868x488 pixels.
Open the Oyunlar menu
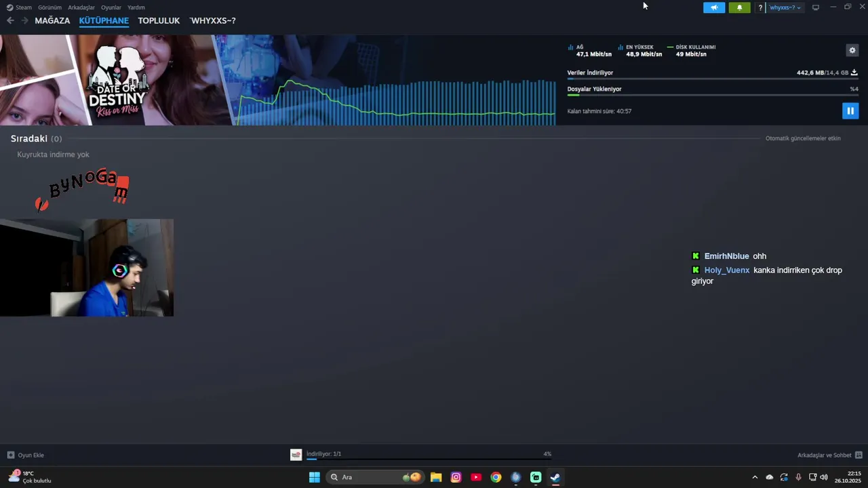point(111,7)
